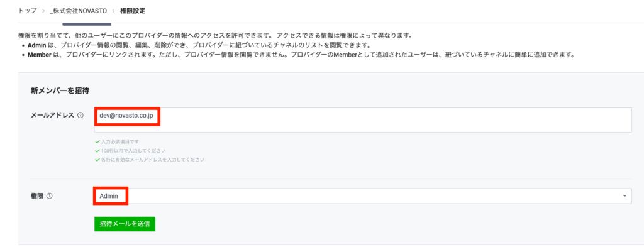Open _株式会社NOVASTO breadcrumb link
The width and height of the screenshot is (644, 247).
tap(78, 11)
